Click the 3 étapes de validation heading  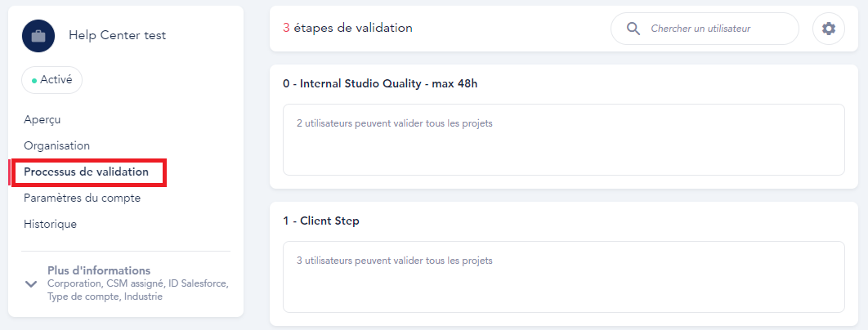(x=347, y=28)
